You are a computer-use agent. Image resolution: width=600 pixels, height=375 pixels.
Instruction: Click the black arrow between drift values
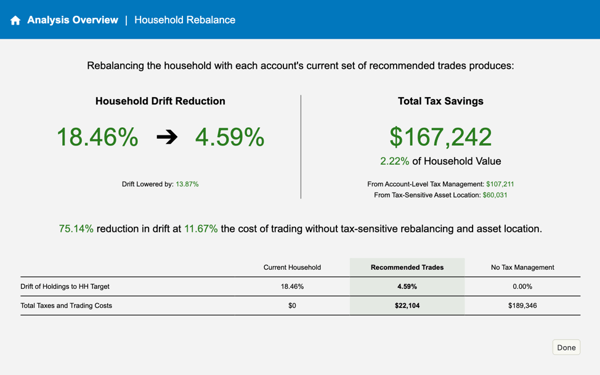167,137
